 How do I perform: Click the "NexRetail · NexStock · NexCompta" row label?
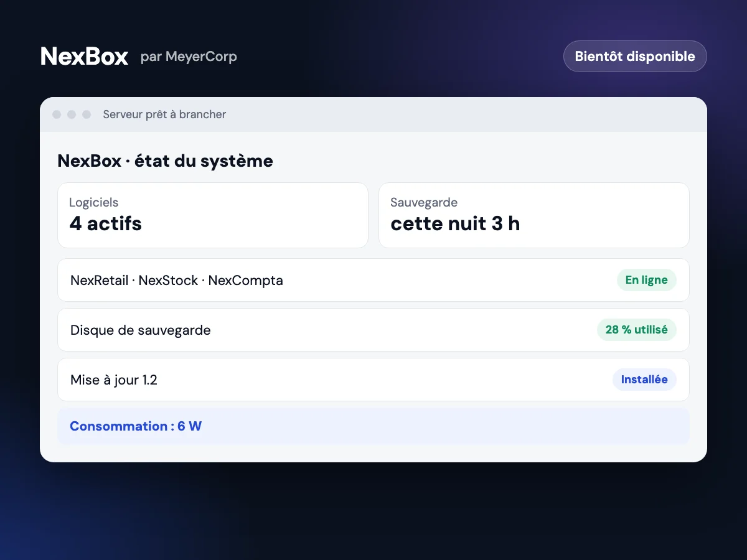pos(177,280)
